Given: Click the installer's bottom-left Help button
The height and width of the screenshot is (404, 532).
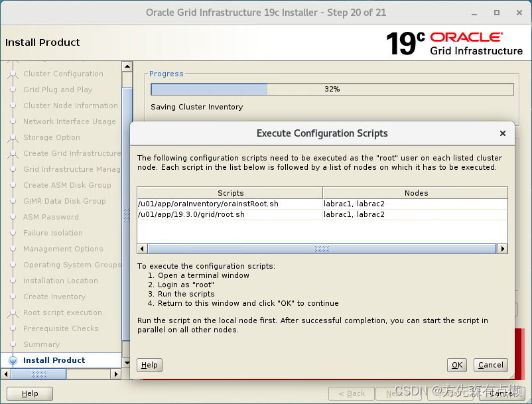Looking at the screenshot, I should [30, 393].
